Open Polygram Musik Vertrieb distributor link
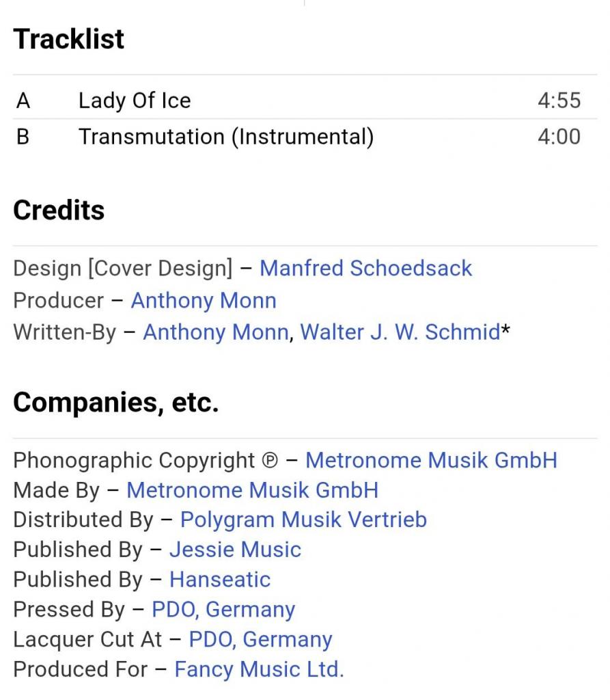The image size is (610, 700). coord(303,520)
